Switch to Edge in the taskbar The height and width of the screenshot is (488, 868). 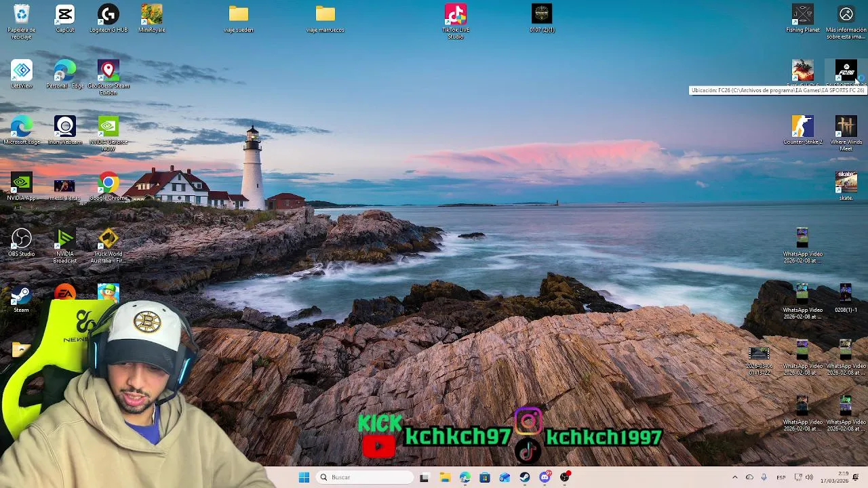pos(465,477)
